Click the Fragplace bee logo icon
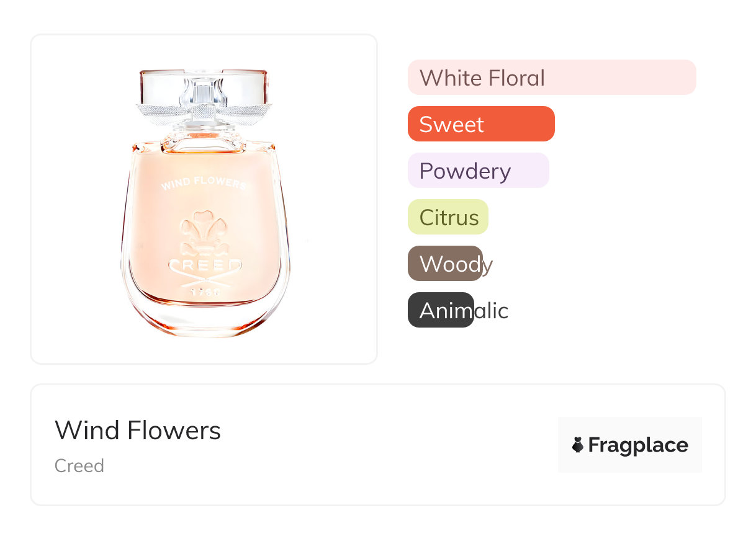Viewport: 756px width, 536px height. 578,445
